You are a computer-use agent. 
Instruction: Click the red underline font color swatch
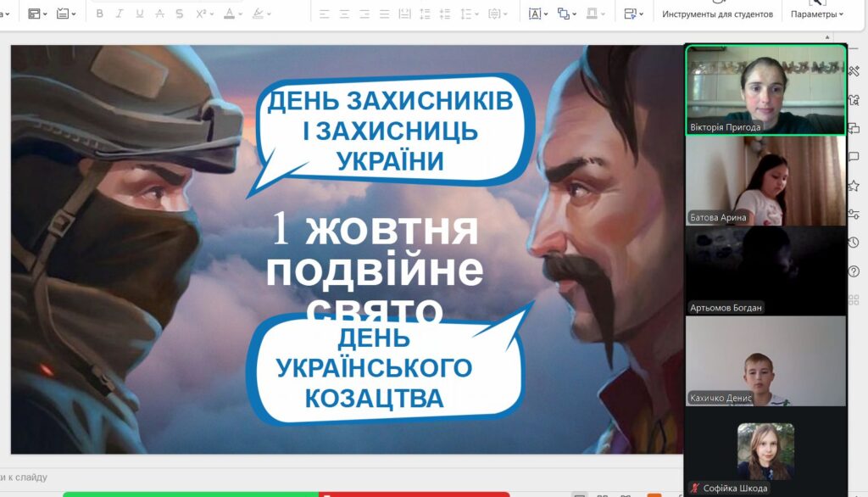(229, 14)
